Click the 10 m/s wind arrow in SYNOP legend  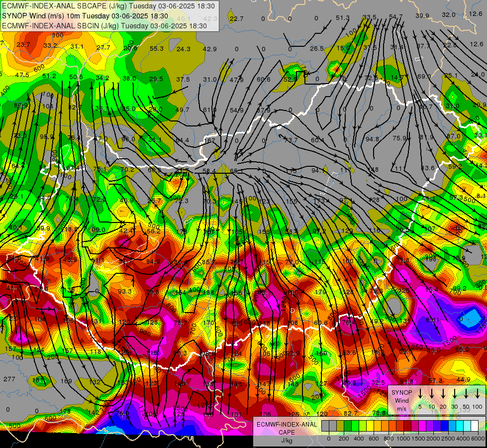pyautogui.click(x=432, y=394)
